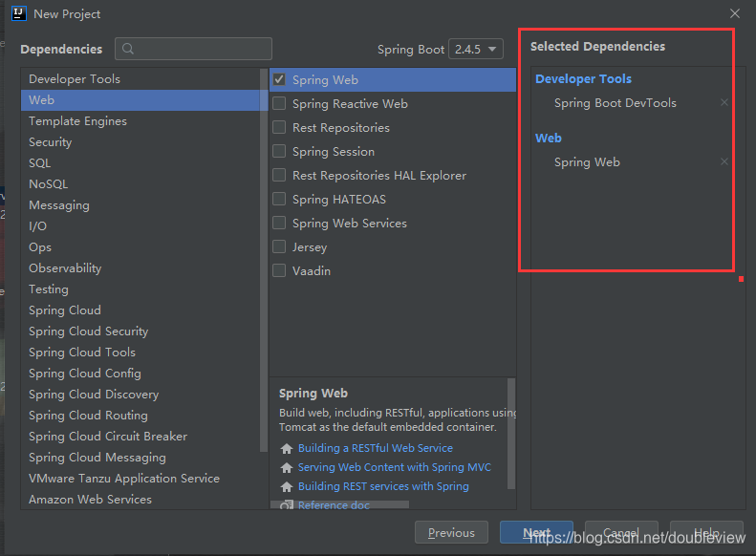Select the NoSQL category
Viewport: 756px width, 556px height.
140,184
